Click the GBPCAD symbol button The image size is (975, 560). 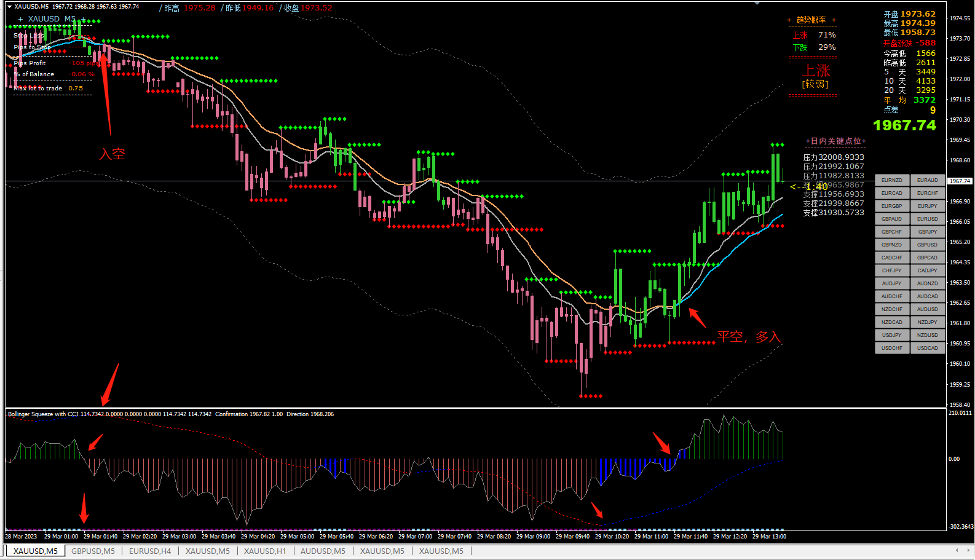928,258
